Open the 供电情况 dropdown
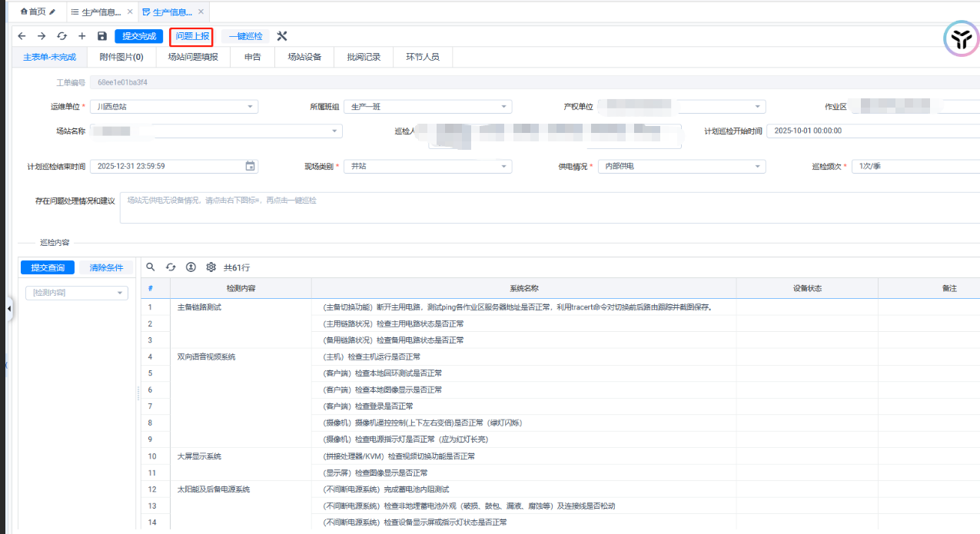980x534 pixels. click(758, 166)
